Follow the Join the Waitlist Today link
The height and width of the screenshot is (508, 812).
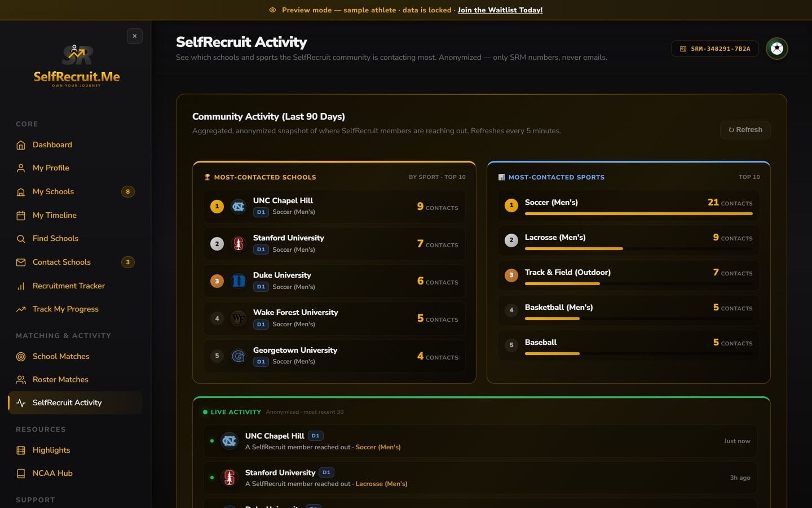click(x=500, y=10)
